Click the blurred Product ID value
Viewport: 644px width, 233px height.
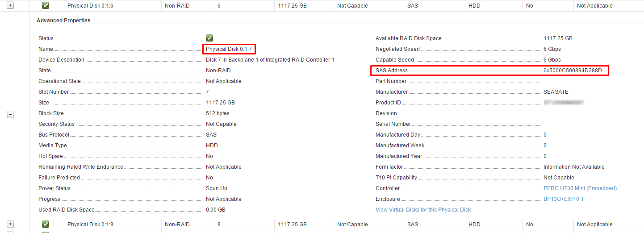click(564, 103)
